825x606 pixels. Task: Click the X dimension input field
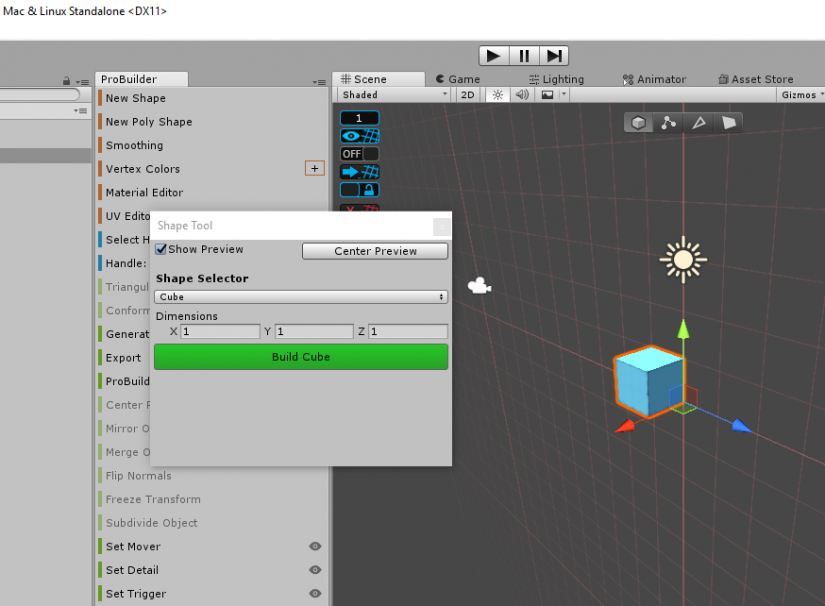point(220,331)
